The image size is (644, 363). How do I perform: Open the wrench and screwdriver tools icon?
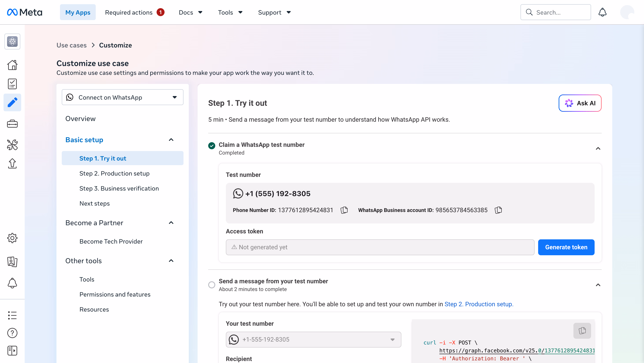pos(12,145)
